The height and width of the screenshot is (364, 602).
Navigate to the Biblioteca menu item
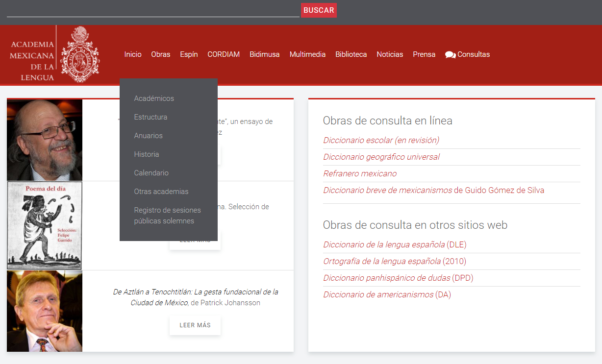351,54
